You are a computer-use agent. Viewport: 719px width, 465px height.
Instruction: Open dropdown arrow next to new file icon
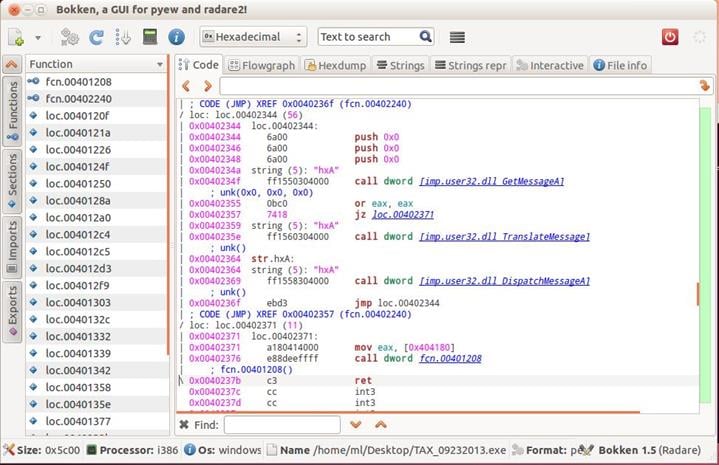pyautogui.click(x=38, y=37)
